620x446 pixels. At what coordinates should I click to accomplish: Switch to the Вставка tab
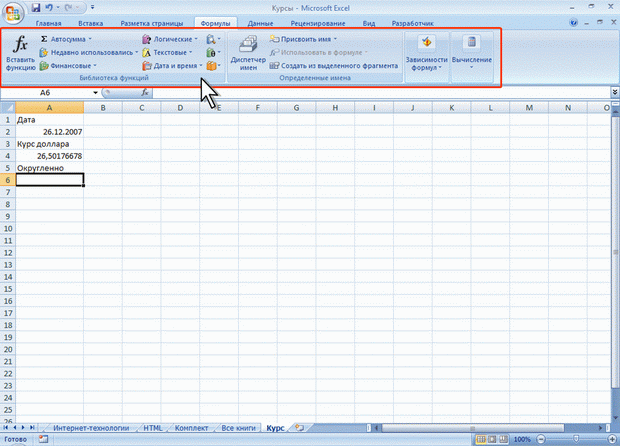[91, 23]
